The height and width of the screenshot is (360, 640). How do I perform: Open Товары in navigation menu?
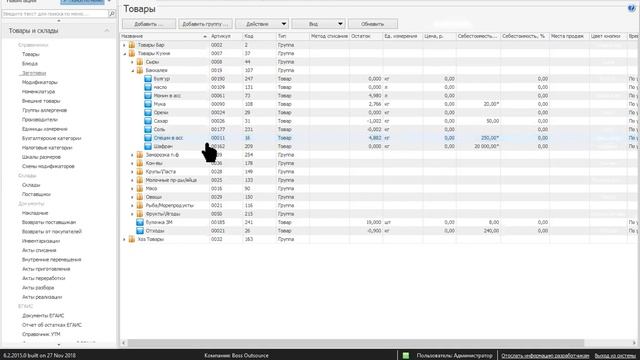[31, 54]
